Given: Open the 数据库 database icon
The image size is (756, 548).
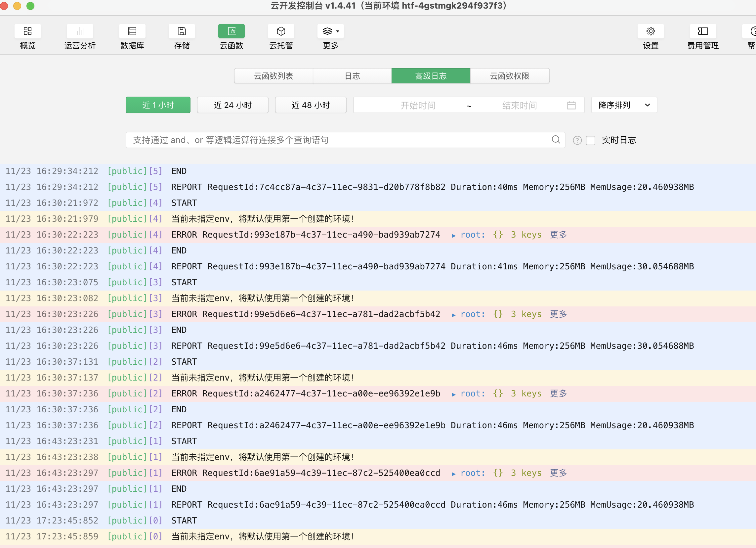Looking at the screenshot, I should (x=132, y=31).
